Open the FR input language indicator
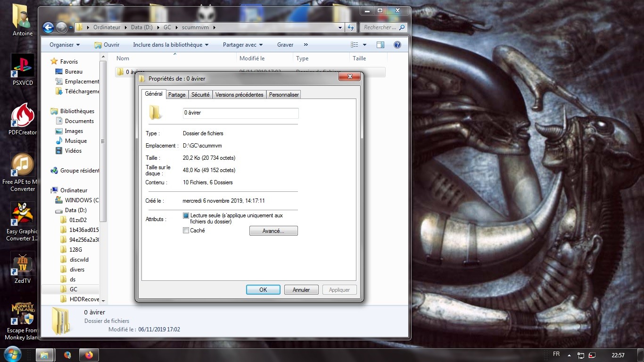This screenshot has width=644, height=362. click(x=556, y=354)
